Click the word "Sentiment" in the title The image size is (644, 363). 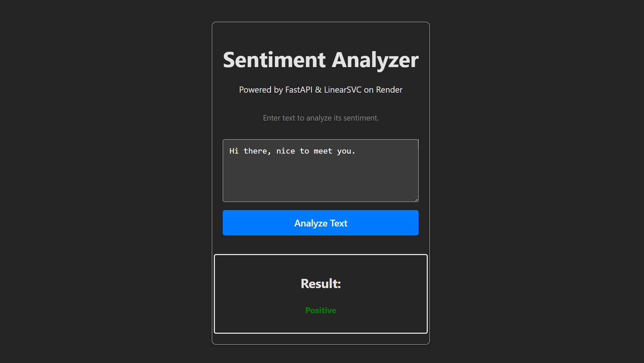(274, 60)
